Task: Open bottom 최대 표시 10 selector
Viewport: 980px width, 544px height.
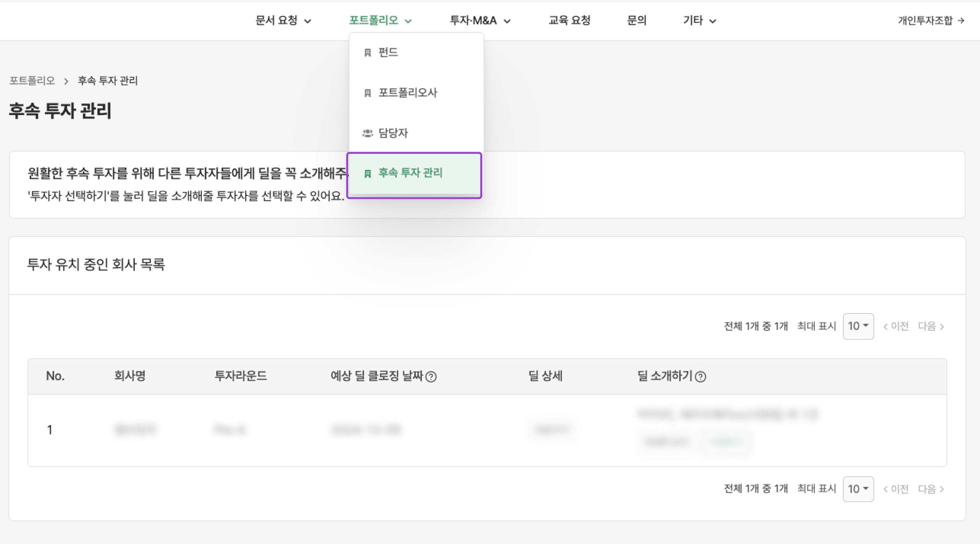Action: click(858, 489)
